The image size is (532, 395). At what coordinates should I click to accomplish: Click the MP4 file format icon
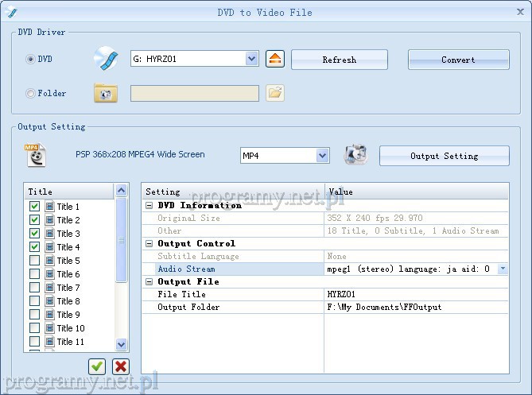pyautogui.click(x=35, y=155)
